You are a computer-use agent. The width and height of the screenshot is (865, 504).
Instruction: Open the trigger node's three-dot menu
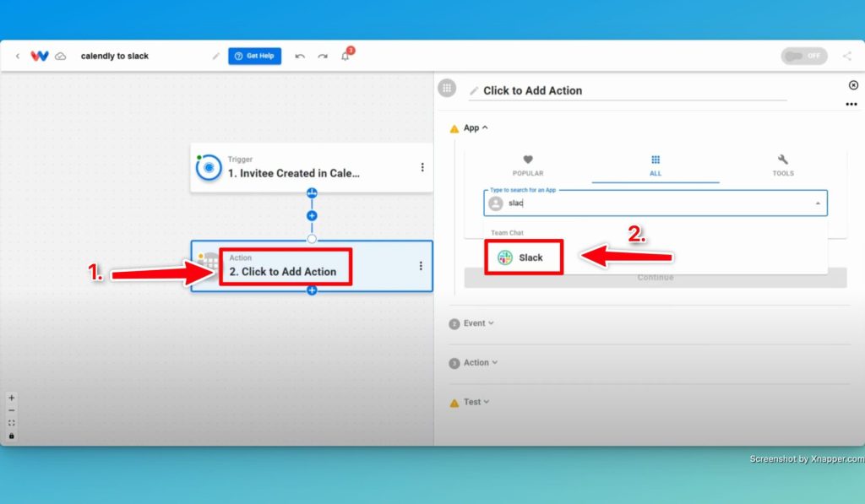click(x=422, y=167)
